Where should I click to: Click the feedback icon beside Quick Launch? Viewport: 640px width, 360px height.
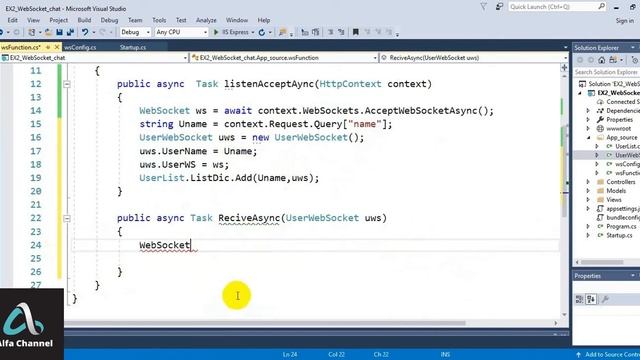[x=499, y=7]
